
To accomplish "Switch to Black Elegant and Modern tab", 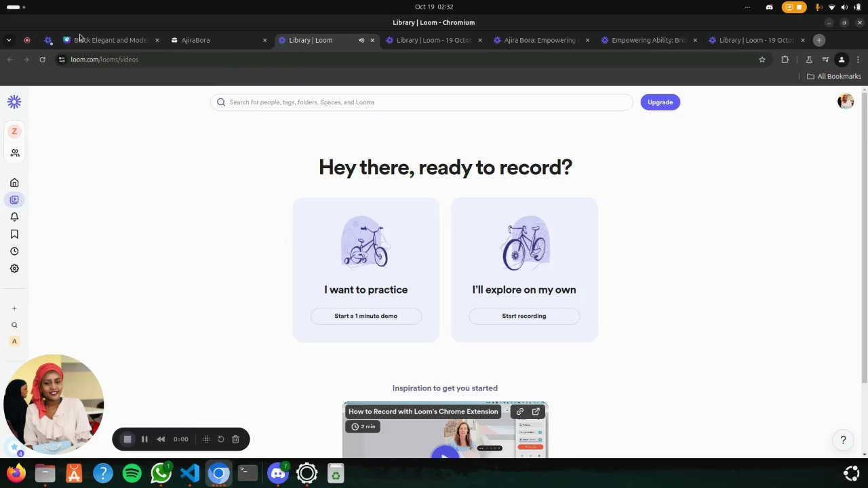I will pos(111,40).
